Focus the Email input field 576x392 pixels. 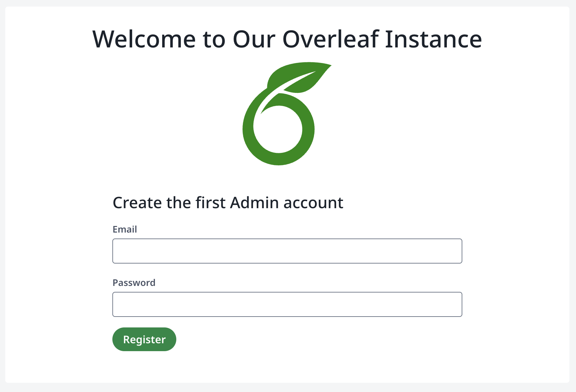[x=287, y=251]
